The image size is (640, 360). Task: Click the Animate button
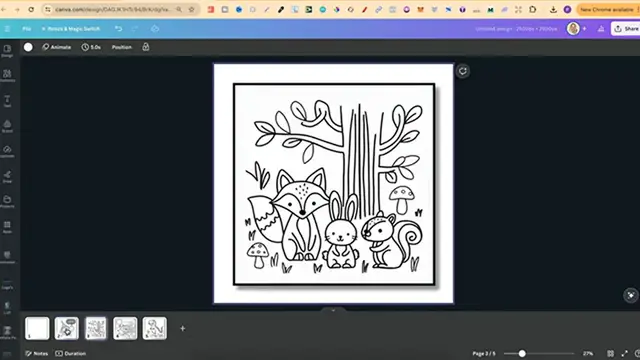click(x=56, y=47)
